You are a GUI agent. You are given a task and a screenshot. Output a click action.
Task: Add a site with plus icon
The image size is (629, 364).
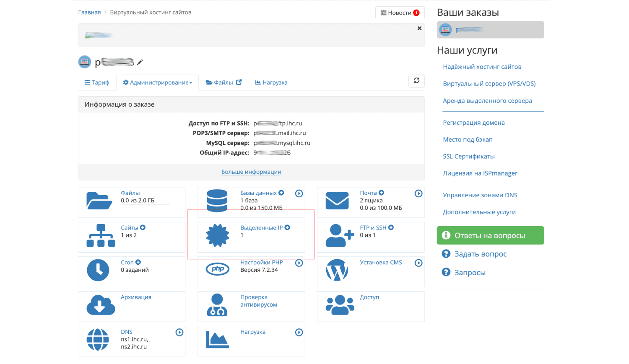point(143,228)
